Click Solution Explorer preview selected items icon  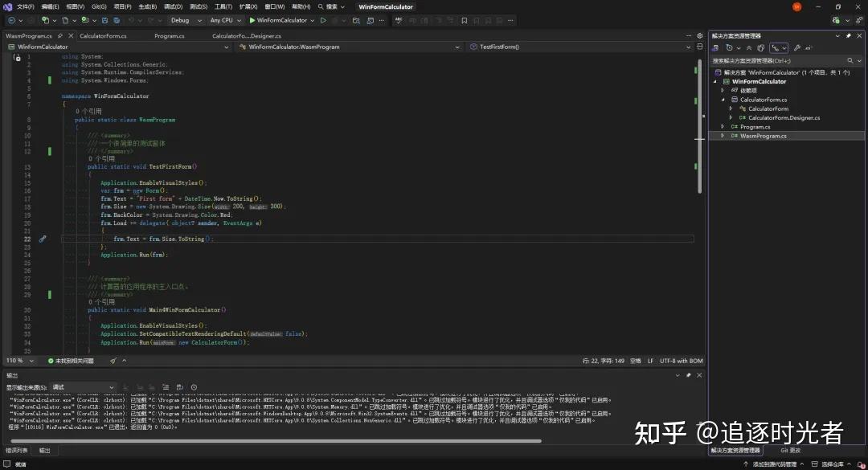coord(809,48)
